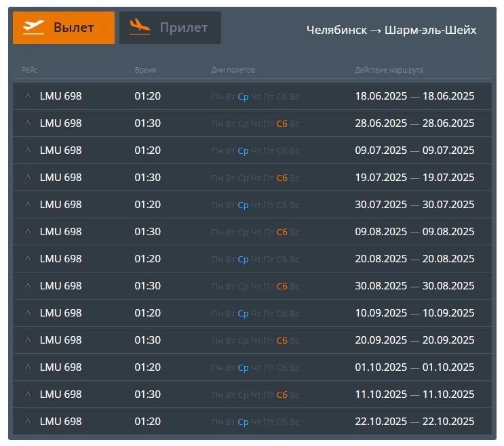The height and width of the screenshot is (446, 504).
Task: Click chevron icon for 09.08.2025 flight
Action: click(x=28, y=232)
